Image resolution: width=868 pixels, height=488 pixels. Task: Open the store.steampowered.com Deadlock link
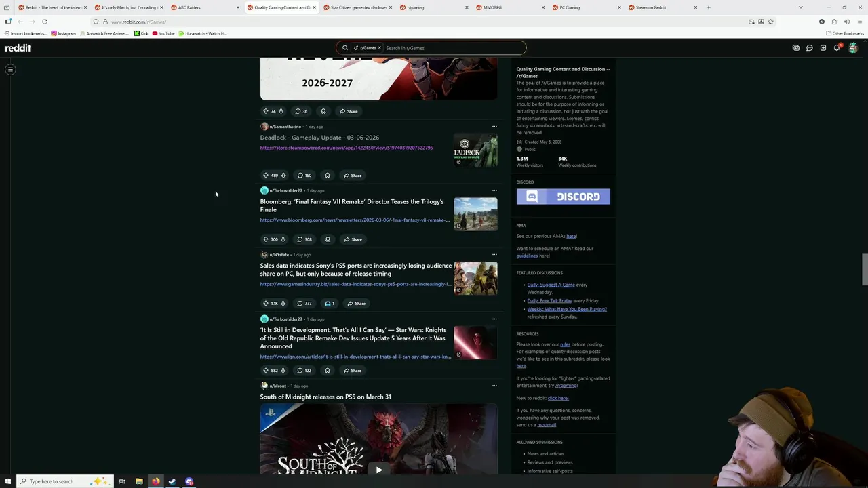[x=347, y=148]
